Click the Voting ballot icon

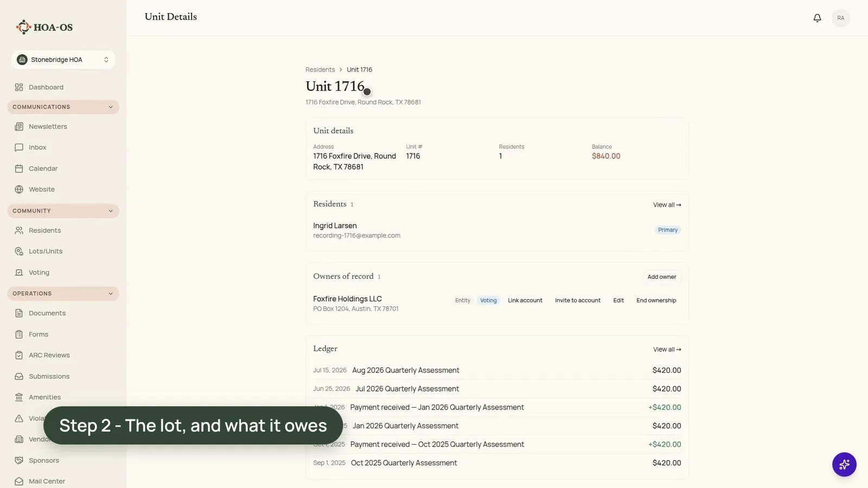(x=19, y=273)
